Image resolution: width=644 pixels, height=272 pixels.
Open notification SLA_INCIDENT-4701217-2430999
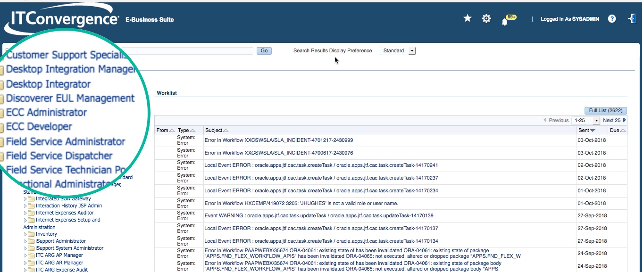click(278, 140)
